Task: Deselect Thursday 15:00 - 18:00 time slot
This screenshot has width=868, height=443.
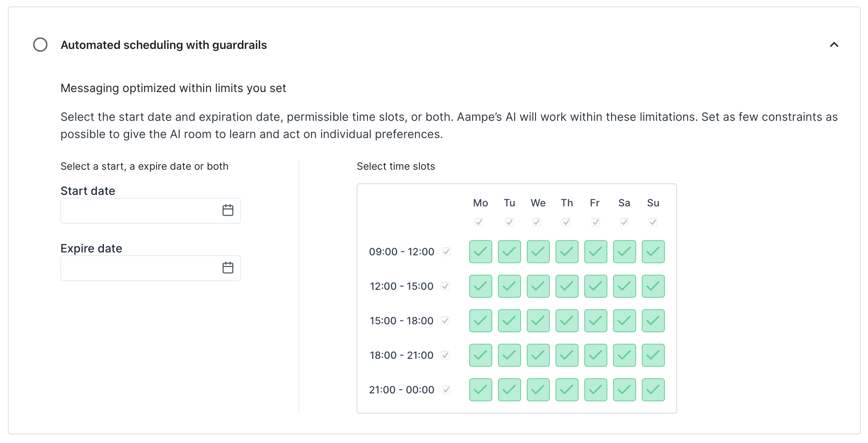Action: click(x=567, y=321)
